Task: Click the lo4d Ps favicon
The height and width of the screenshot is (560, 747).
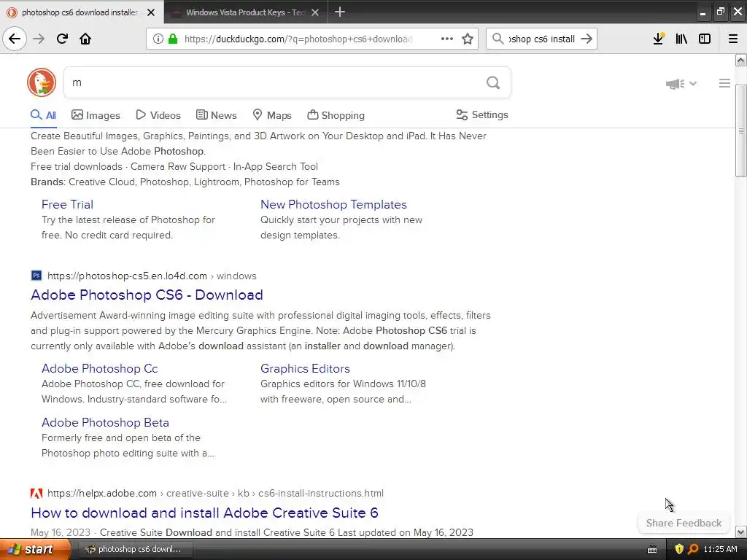Action: [36, 276]
